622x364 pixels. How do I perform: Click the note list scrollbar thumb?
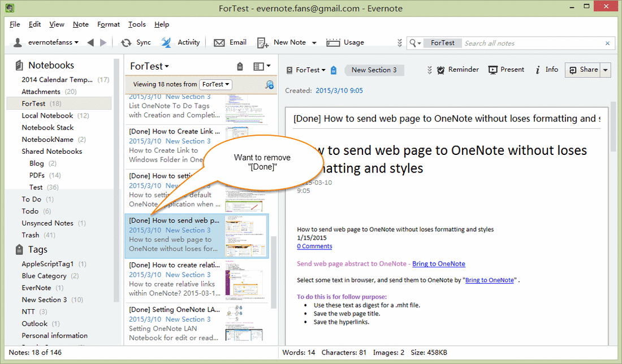pyautogui.click(x=274, y=272)
